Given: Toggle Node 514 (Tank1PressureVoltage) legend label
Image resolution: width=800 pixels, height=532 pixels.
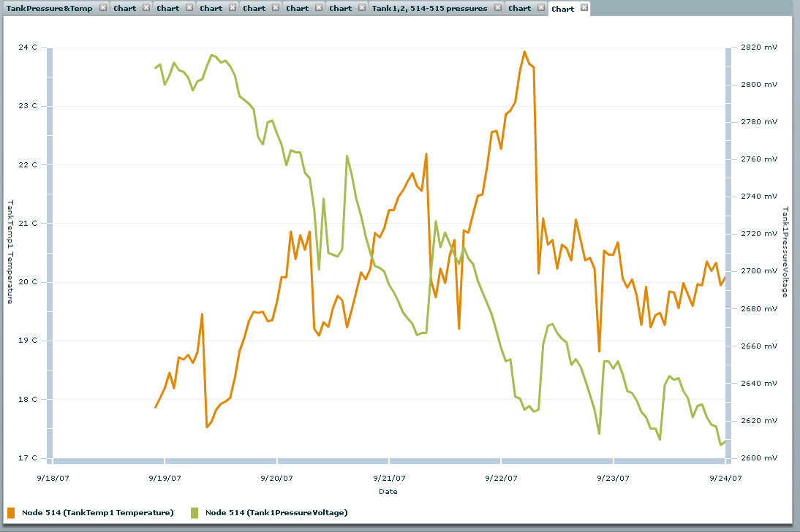Looking at the screenshot, I should pos(276,512).
